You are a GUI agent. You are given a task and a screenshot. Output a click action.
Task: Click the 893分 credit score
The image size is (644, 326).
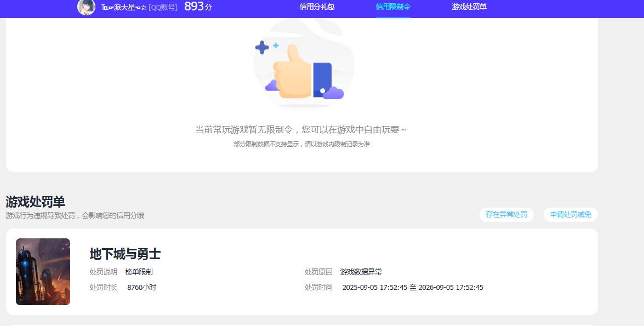[x=198, y=7]
